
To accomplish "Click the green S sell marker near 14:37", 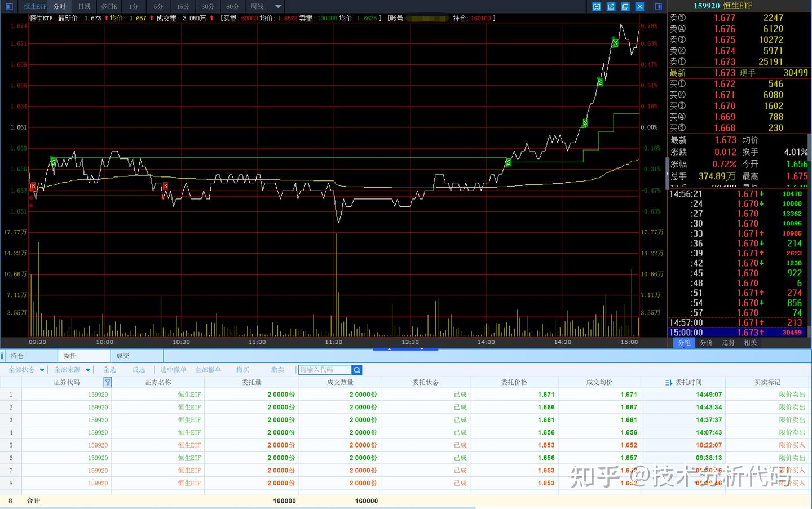I will pos(585,122).
